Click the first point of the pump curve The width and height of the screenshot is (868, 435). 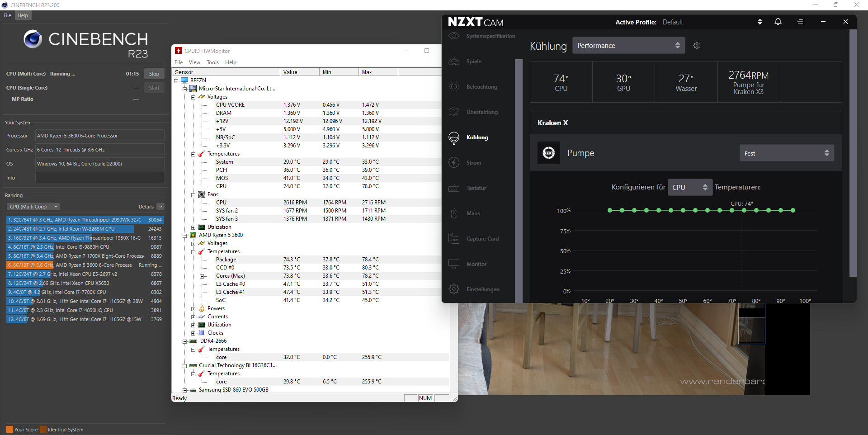pos(610,210)
